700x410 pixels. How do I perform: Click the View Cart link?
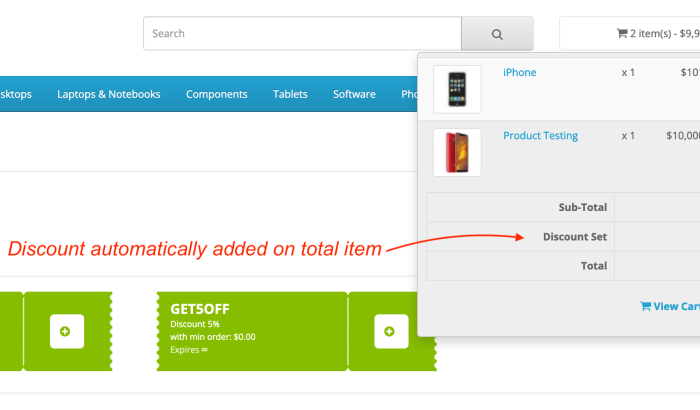[670, 306]
